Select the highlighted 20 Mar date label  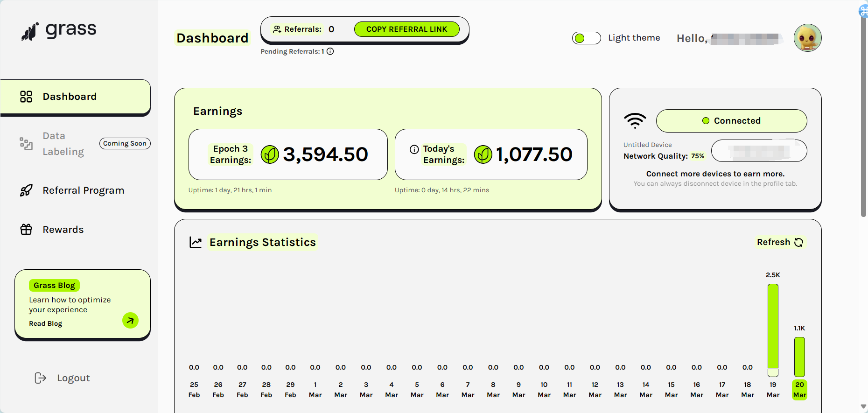(x=799, y=390)
